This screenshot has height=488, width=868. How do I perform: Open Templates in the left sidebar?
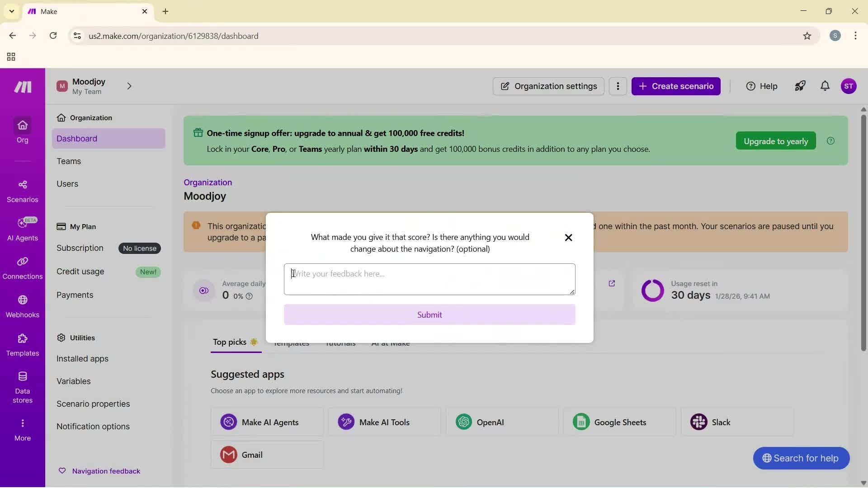pos(22,346)
